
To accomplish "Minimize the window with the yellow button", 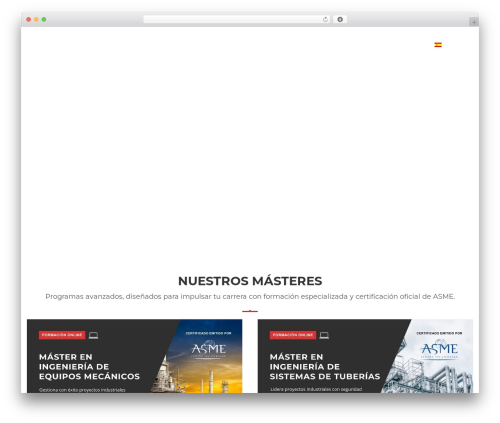I will click(36, 20).
